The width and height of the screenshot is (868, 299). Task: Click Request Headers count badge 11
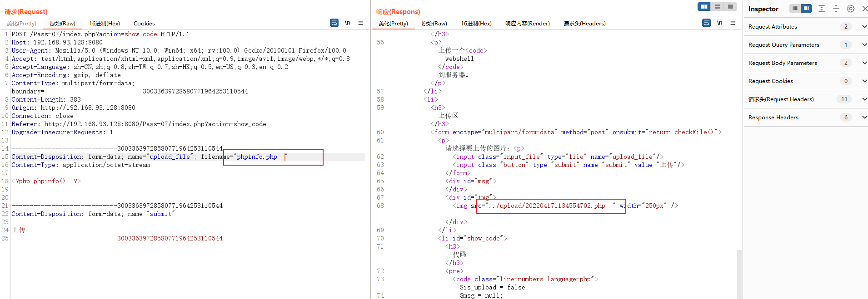coord(844,99)
